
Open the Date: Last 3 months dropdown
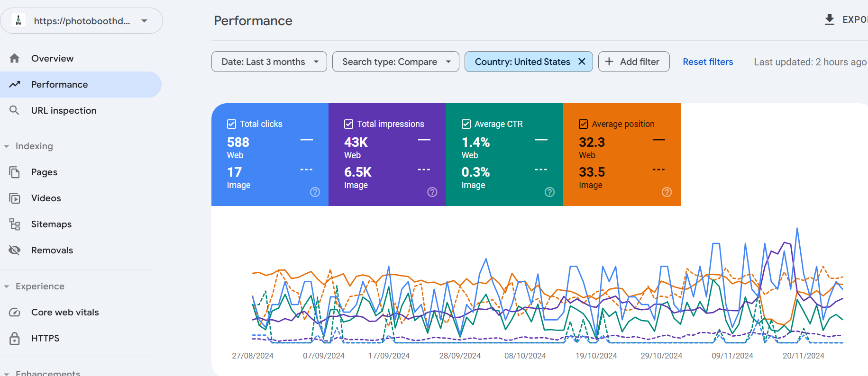coord(269,62)
